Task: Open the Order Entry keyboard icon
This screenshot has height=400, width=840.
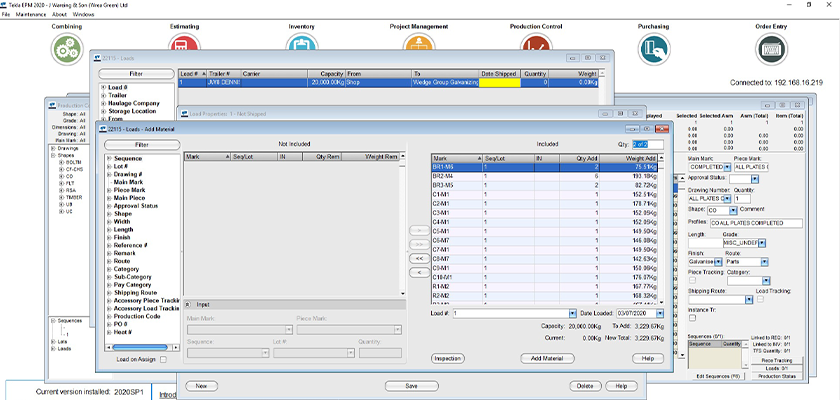Action: pos(770,47)
